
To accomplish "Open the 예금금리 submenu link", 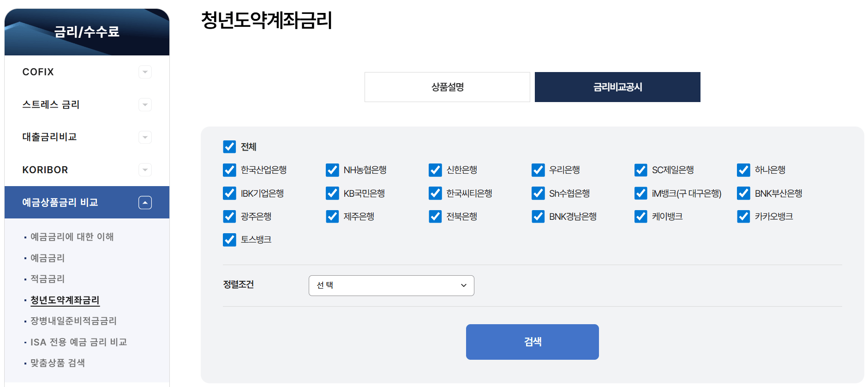I will pos(48,258).
